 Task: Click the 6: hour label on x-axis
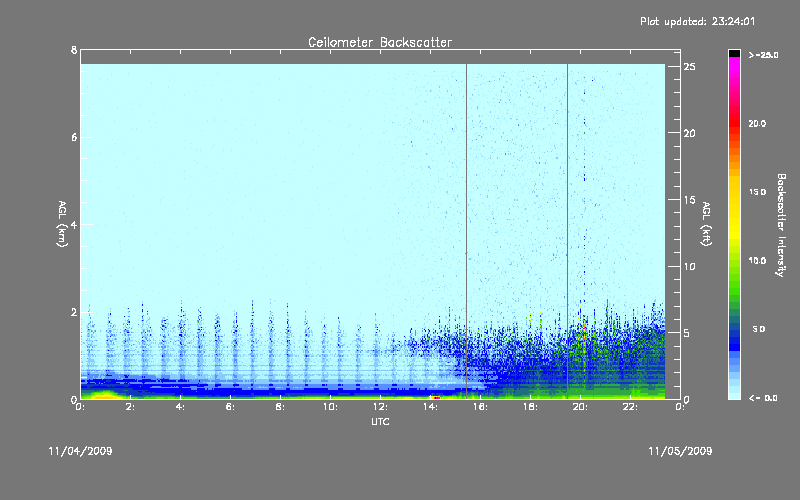coord(230,407)
